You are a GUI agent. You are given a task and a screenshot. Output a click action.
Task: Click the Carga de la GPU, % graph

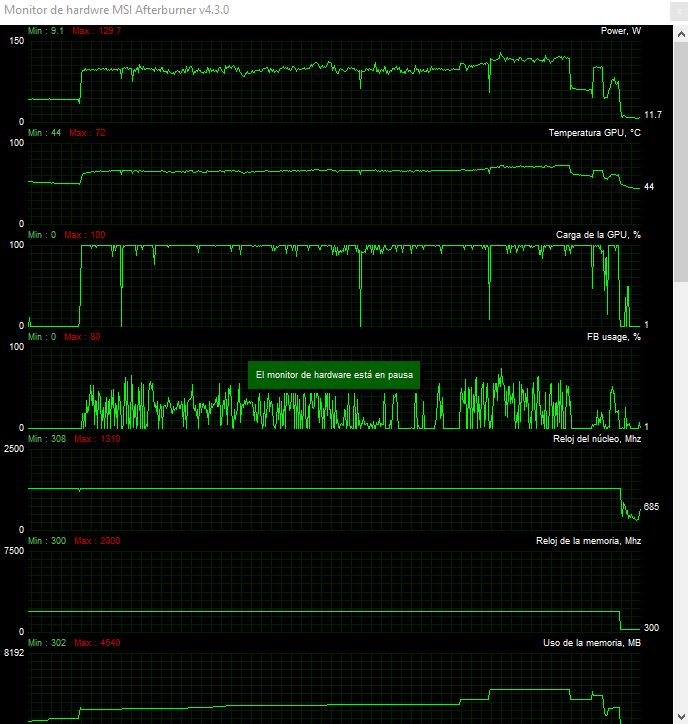tap(334, 285)
